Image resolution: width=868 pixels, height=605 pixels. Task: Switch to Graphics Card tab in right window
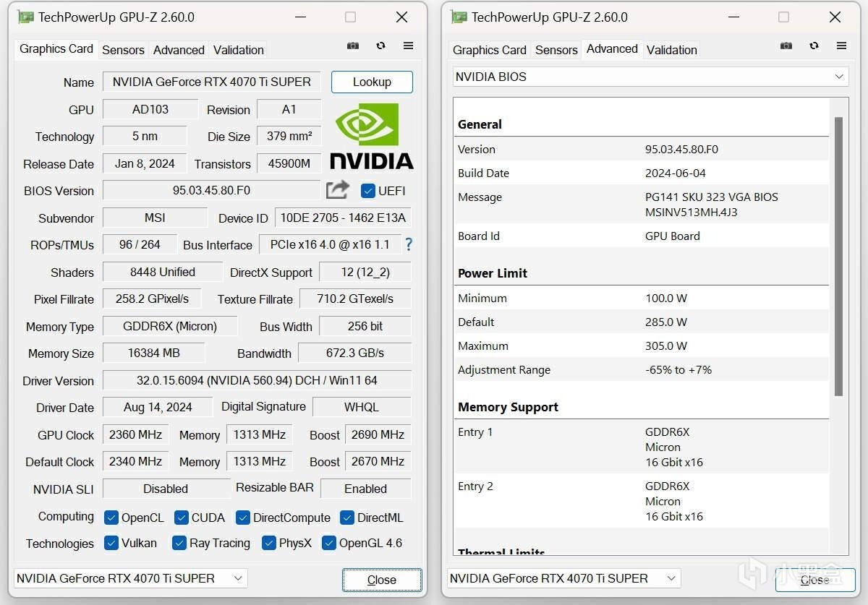490,50
